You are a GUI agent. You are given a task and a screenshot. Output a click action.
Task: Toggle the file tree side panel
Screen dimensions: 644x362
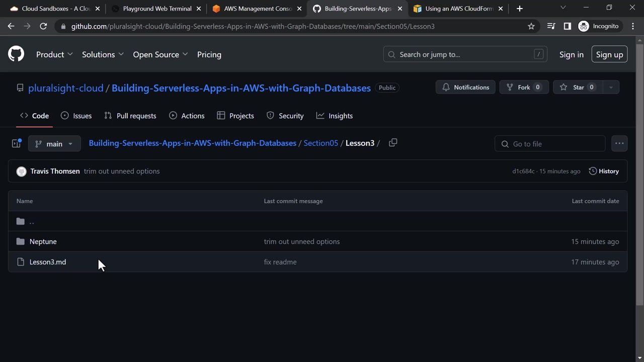[x=16, y=144]
